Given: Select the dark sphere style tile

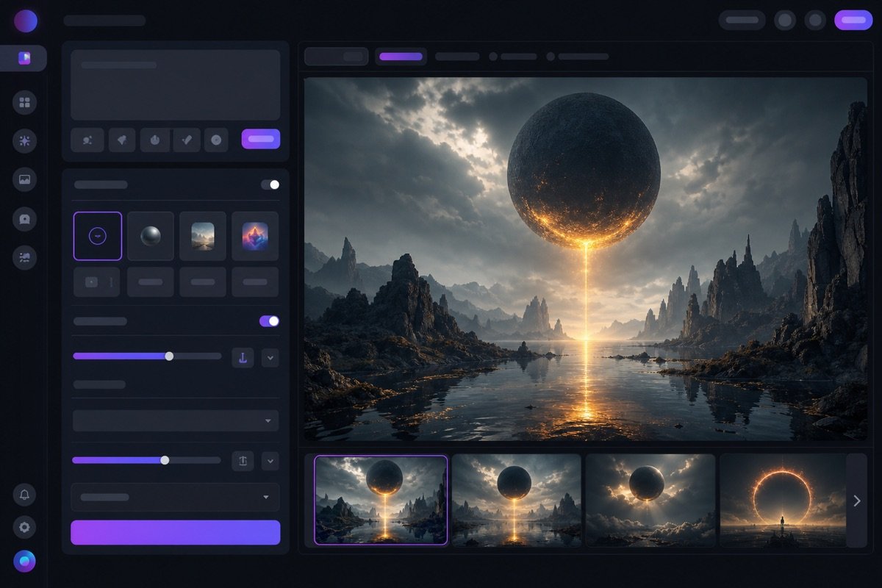Looking at the screenshot, I should pos(151,236).
